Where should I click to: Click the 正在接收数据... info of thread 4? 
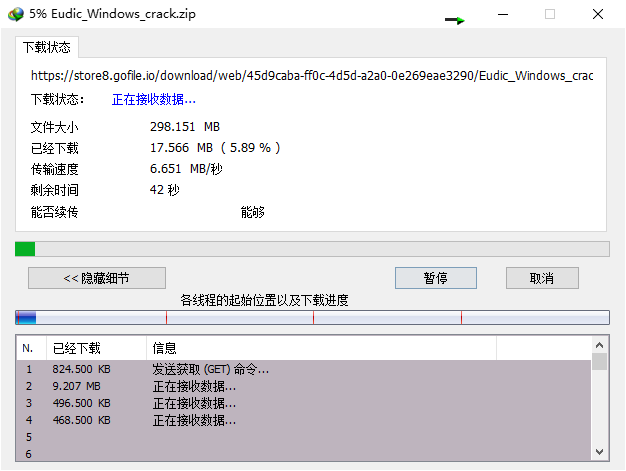[194, 420]
